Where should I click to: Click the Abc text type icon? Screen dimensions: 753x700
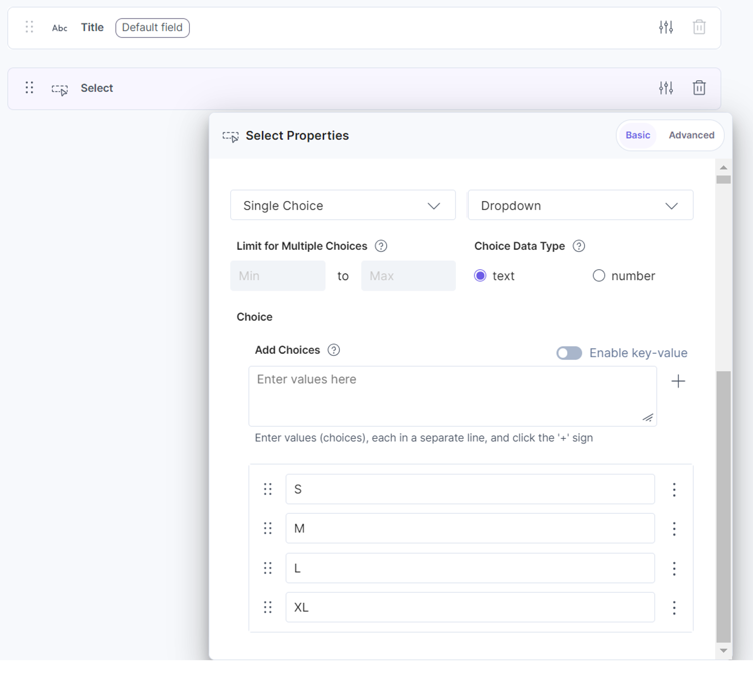pyautogui.click(x=60, y=28)
